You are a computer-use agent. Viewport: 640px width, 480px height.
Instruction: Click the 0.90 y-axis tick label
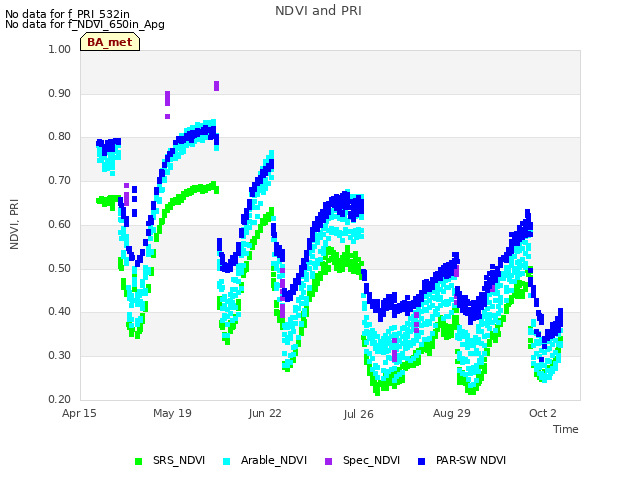tap(60, 93)
